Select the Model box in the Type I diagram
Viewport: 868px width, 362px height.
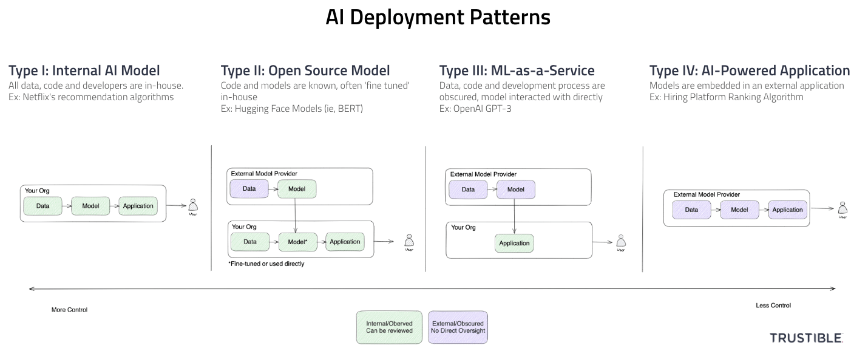[90, 206]
